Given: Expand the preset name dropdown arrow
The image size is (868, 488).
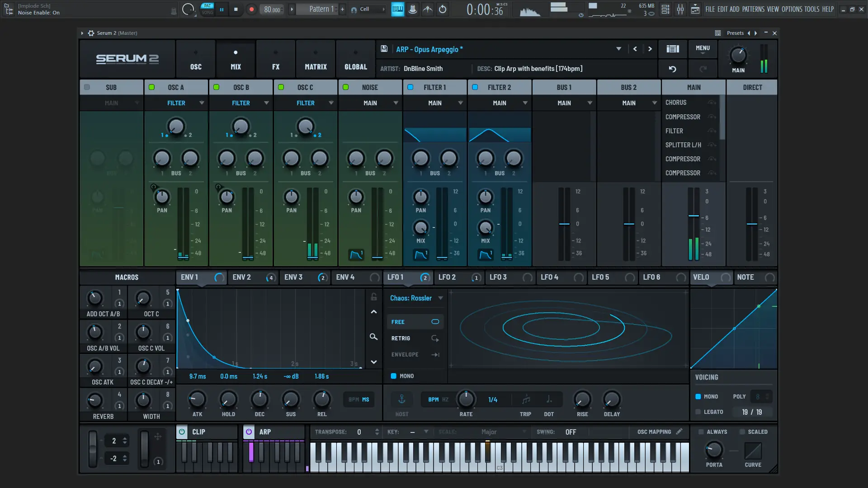Looking at the screenshot, I should click(618, 49).
